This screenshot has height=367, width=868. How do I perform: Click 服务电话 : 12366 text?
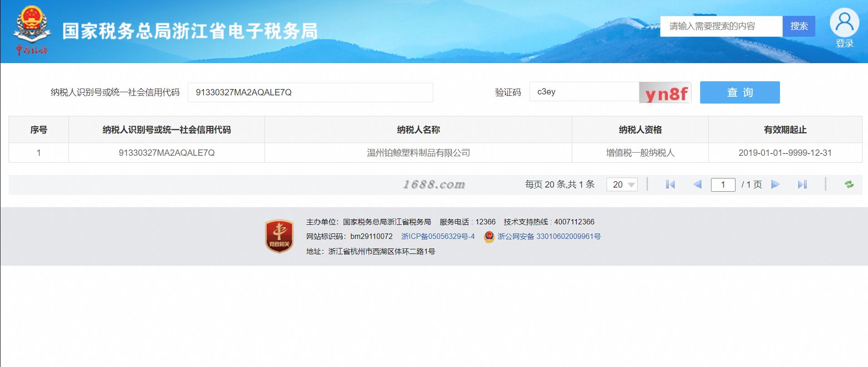point(467,222)
